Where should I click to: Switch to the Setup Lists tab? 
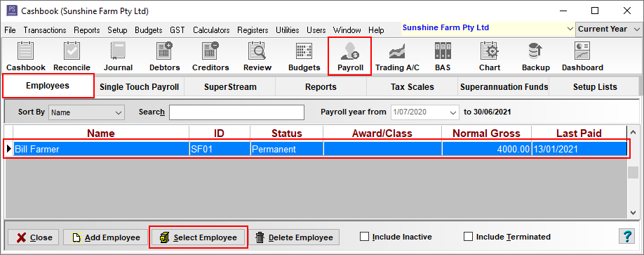point(595,87)
